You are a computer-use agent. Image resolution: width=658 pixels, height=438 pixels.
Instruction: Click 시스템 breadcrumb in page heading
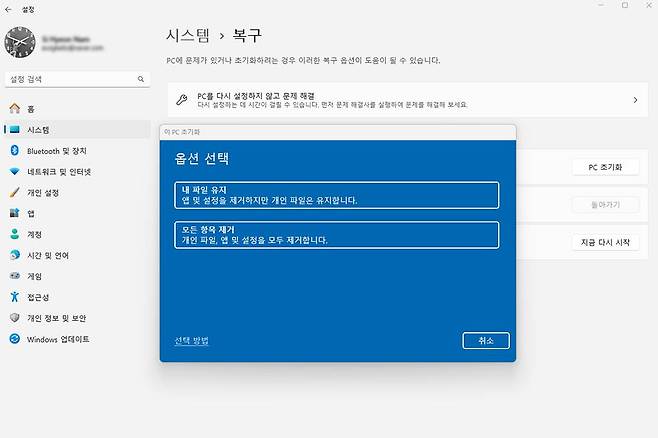(188, 35)
